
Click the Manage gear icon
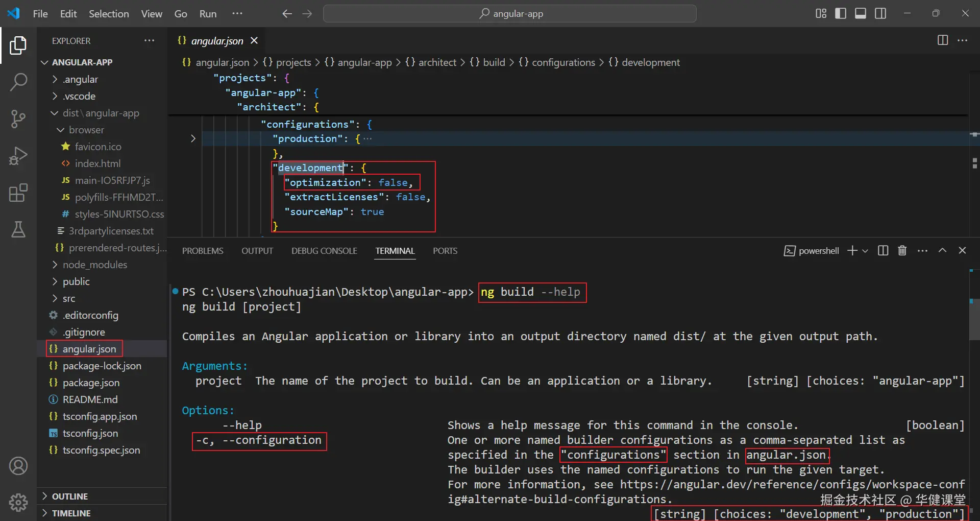(x=18, y=503)
